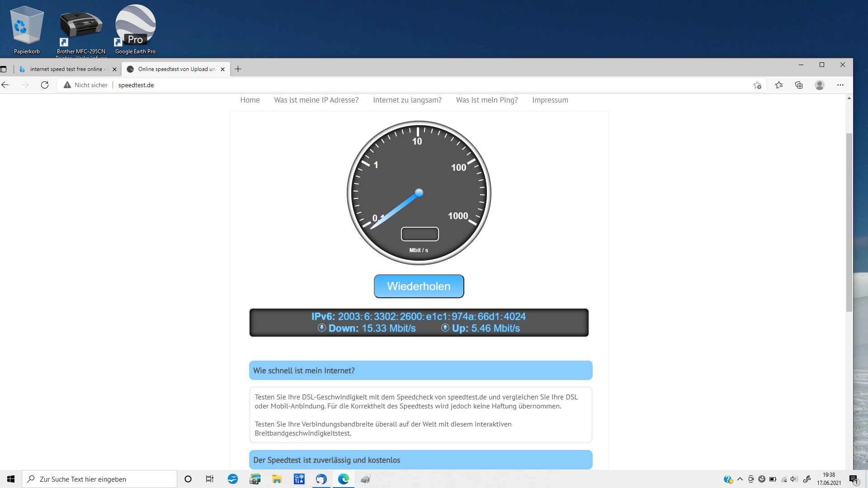Click the Nicht sicher warning icon
Image resolution: width=868 pixels, height=488 pixels.
pyautogui.click(x=67, y=85)
